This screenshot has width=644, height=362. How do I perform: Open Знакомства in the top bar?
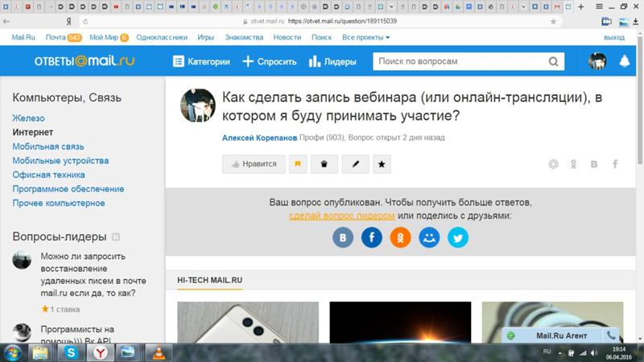coord(244,37)
